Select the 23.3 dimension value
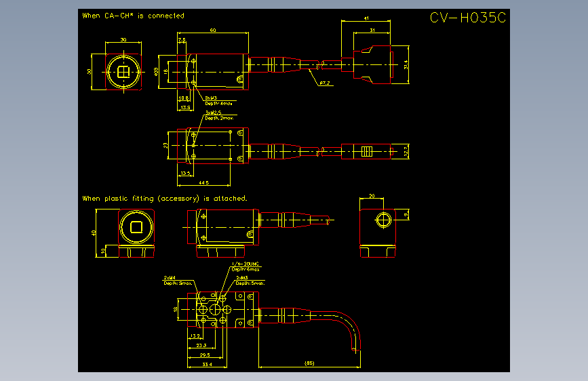This screenshot has height=381, width=588. 201,345
